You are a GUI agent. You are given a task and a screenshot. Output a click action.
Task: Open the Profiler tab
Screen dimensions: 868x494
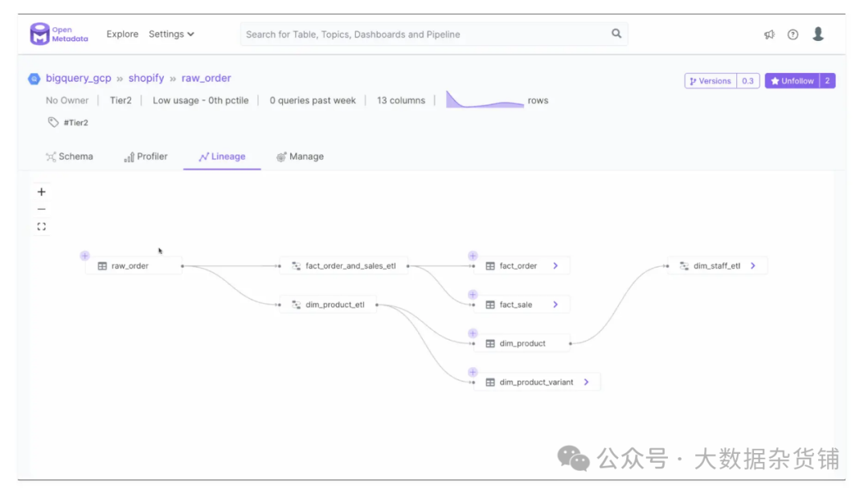146,157
